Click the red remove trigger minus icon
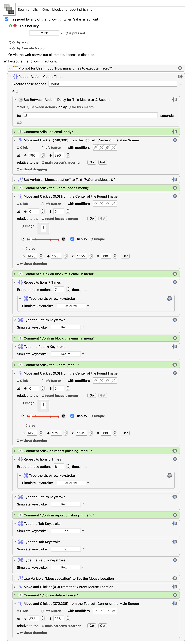Image resolution: width=188 pixels, height=644 pixels. click(15, 26)
